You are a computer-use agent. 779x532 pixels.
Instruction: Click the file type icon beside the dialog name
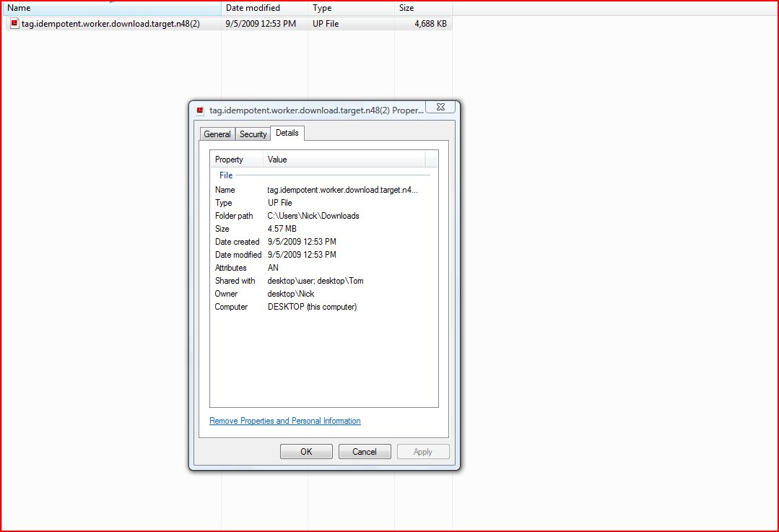200,107
